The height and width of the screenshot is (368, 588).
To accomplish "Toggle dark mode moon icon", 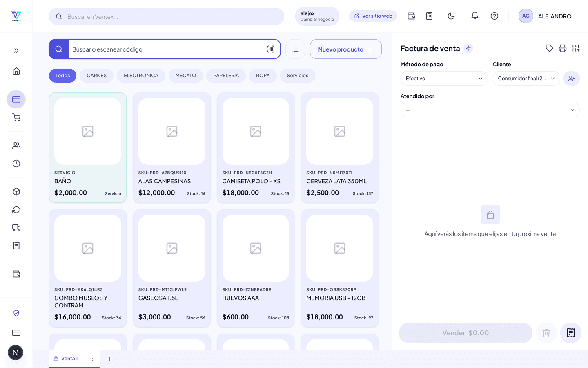I will click(451, 16).
